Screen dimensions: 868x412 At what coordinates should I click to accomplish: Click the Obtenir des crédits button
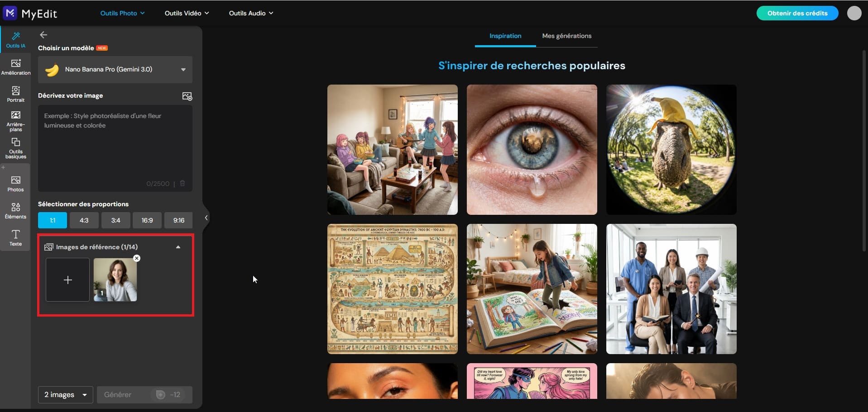click(797, 13)
